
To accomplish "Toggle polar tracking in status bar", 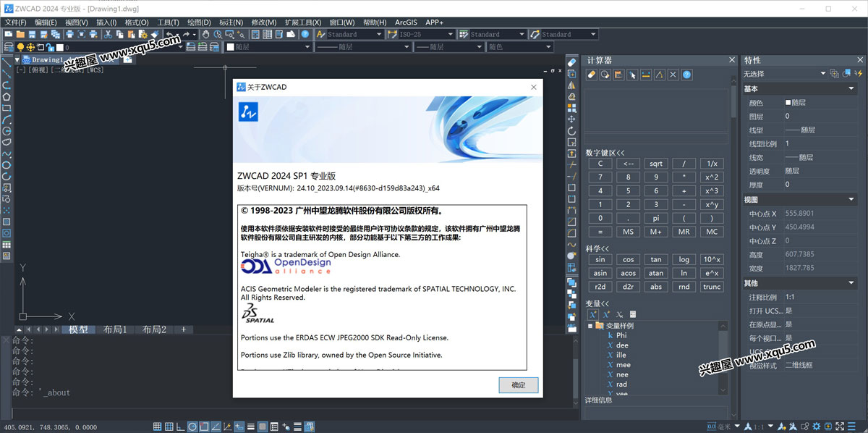I will click(x=193, y=426).
